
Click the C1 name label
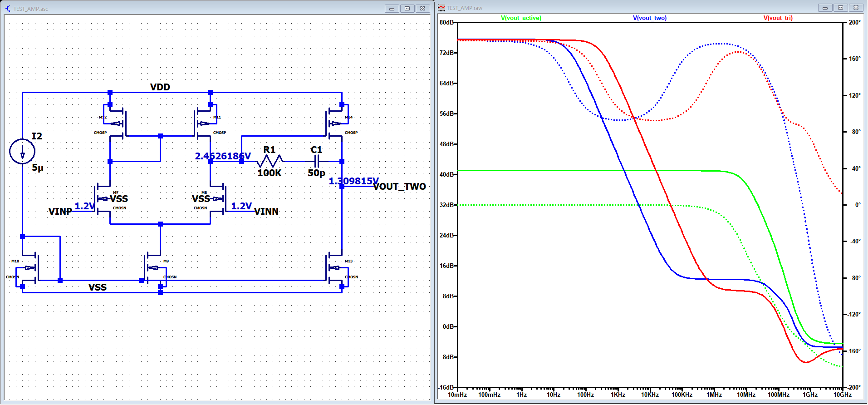pos(317,150)
